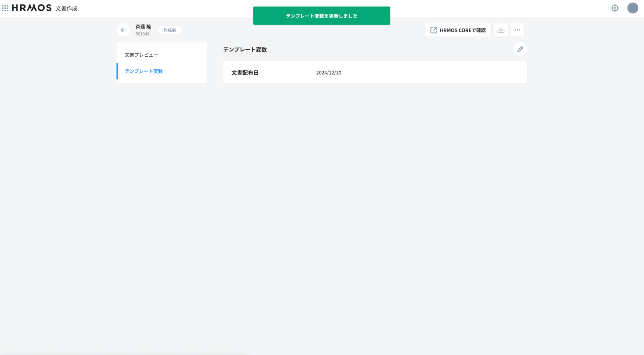Image resolution: width=644 pixels, height=355 pixels.
Task: Download the document
Action: click(501, 30)
